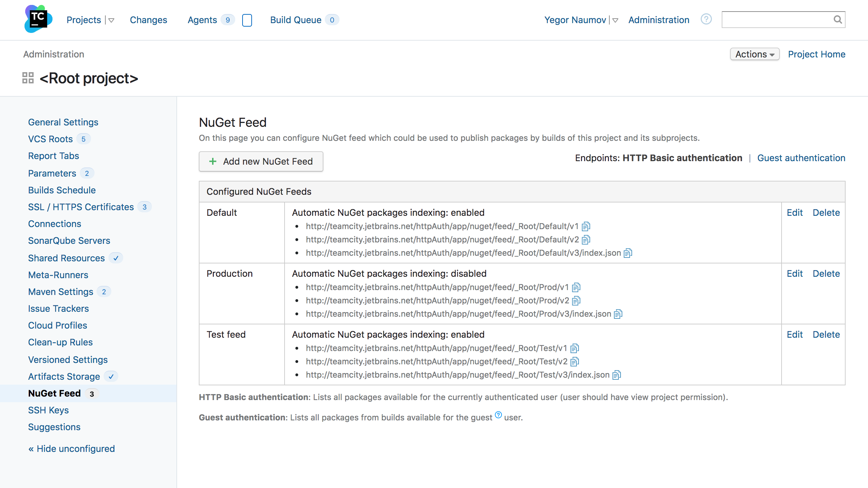This screenshot has height=488, width=868.
Task: Click the search magnifier icon
Action: 838,20
